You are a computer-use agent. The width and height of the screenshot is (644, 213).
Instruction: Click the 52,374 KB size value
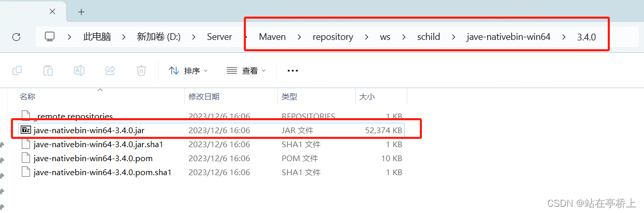tap(384, 130)
